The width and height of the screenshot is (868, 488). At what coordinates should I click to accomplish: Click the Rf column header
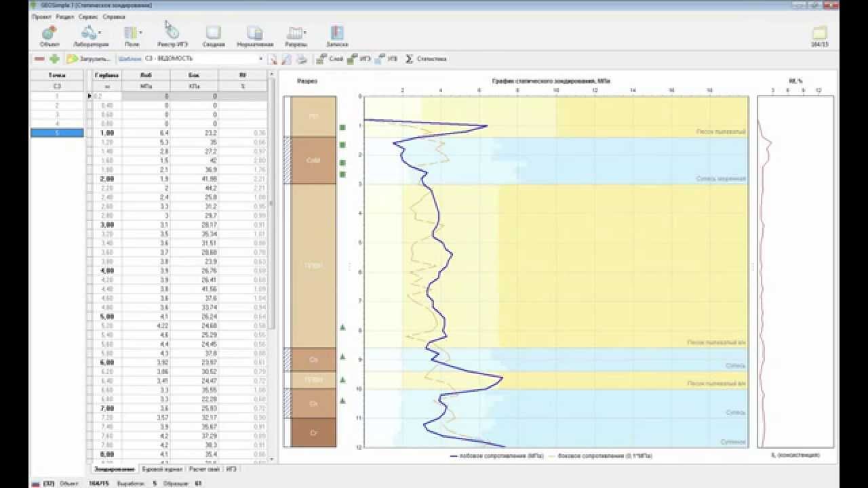tap(243, 75)
